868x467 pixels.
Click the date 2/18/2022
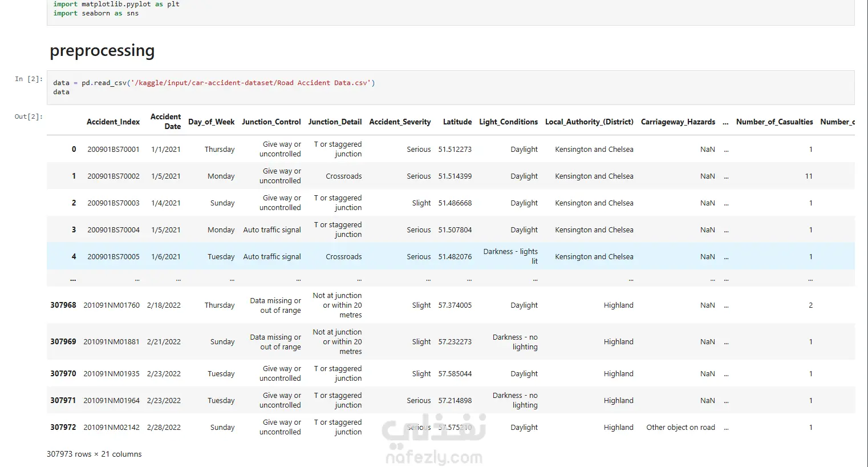tap(164, 305)
